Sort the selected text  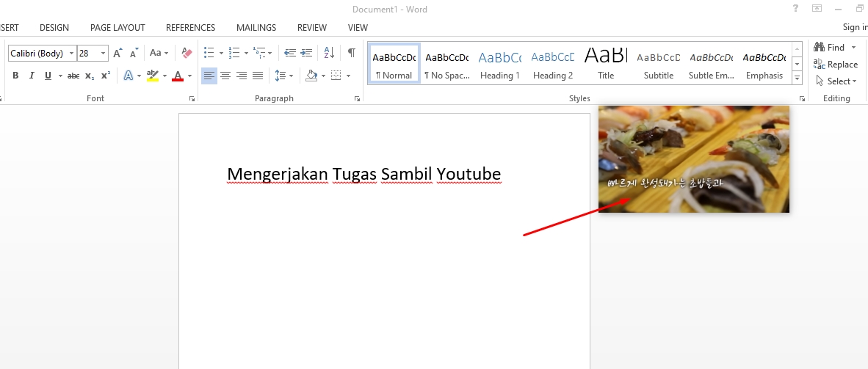pyautogui.click(x=330, y=53)
